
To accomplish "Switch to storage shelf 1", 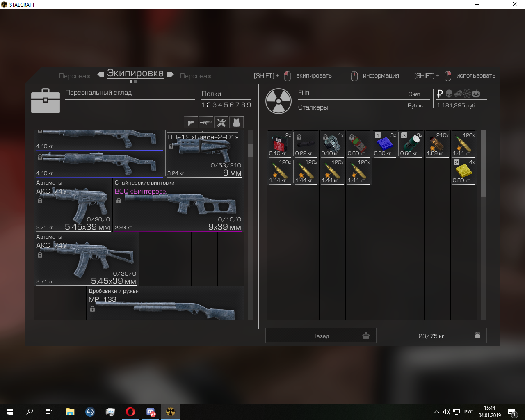I will click(x=203, y=105).
